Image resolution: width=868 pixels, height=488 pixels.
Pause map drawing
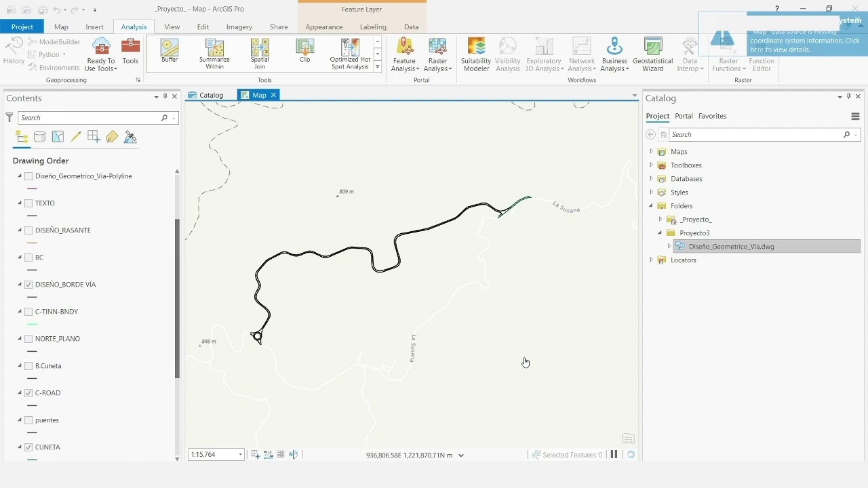click(x=614, y=455)
